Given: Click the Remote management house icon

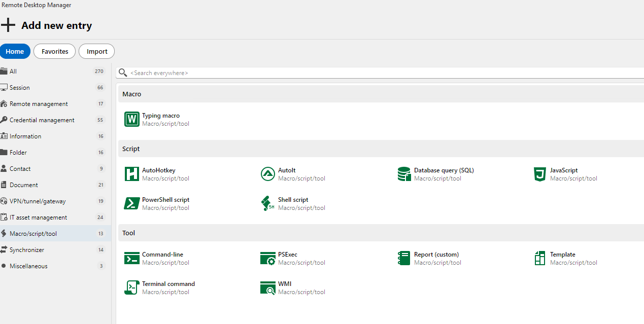Looking at the screenshot, I should 4,103.
